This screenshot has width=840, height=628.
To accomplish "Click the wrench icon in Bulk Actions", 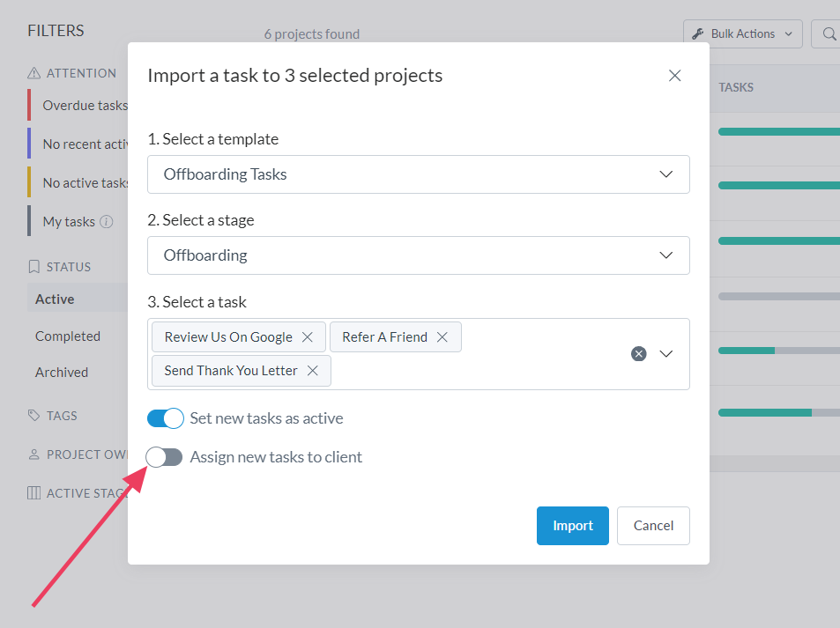I will click(698, 34).
